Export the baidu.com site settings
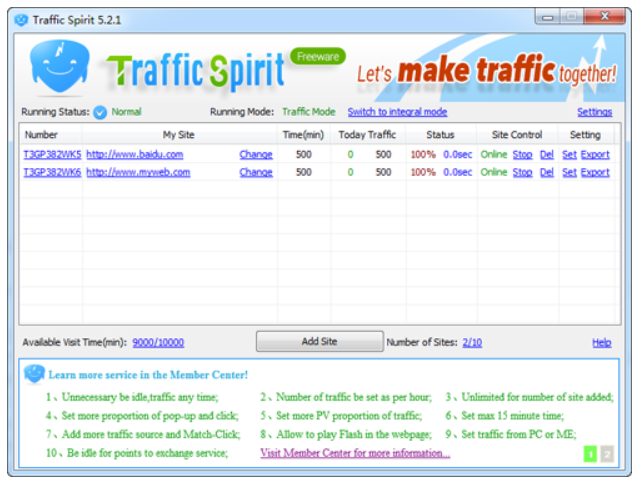The height and width of the screenshot is (484, 642). tap(595, 154)
